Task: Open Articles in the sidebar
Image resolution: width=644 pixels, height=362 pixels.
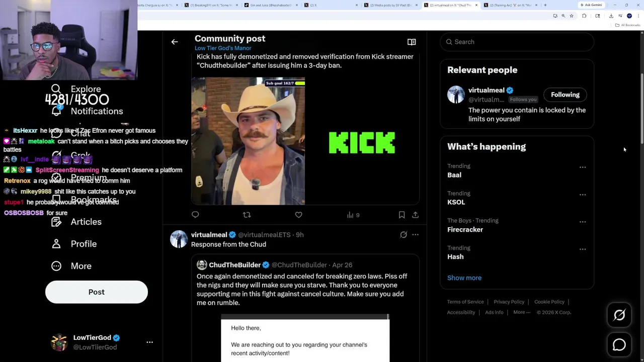Action: point(76,222)
